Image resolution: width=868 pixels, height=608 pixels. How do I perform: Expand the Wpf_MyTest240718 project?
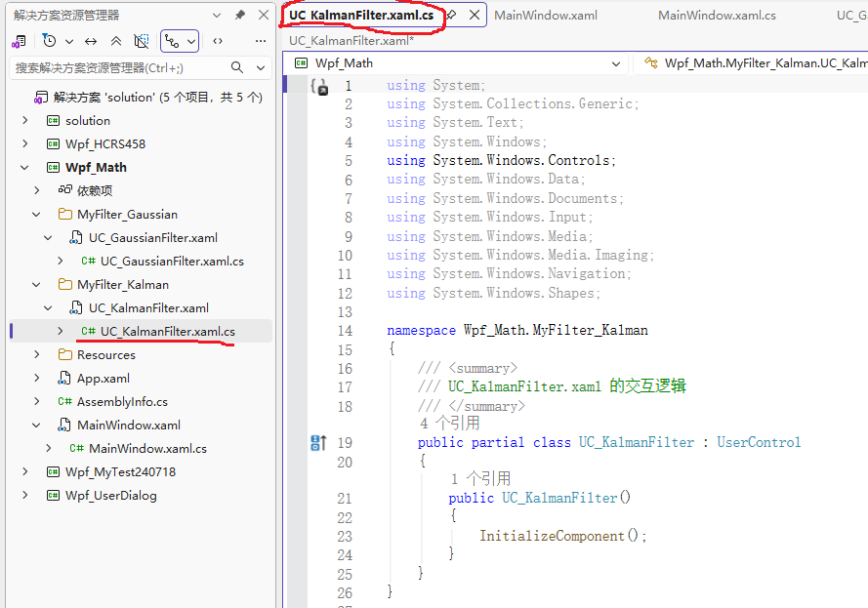click(25, 472)
